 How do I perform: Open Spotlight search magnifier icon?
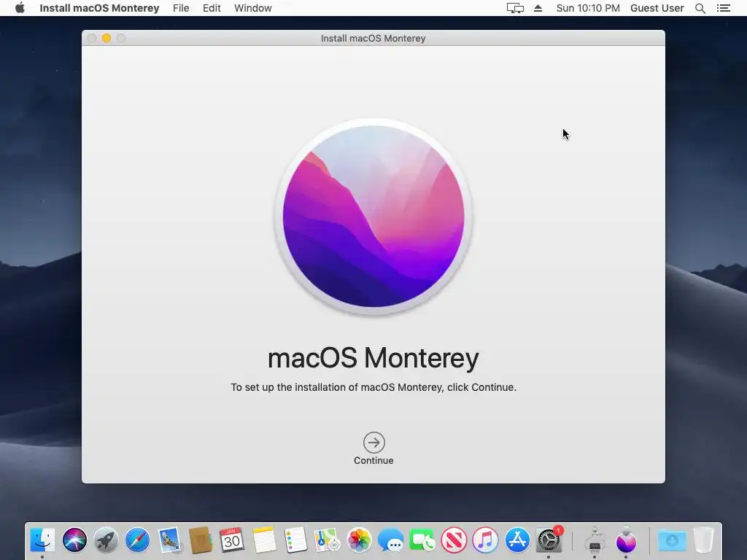coord(700,8)
